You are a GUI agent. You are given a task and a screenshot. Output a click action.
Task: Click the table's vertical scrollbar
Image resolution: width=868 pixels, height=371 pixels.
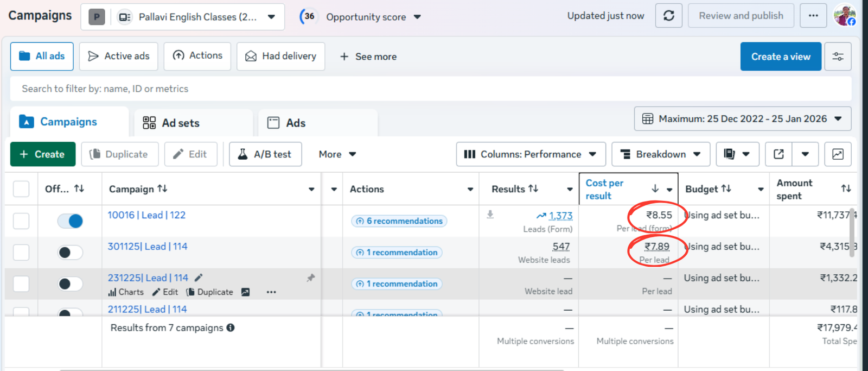click(852, 234)
